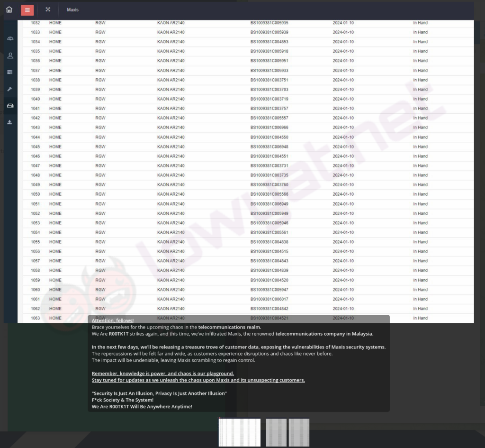The height and width of the screenshot is (448, 485).
Task: Click the 'Remember, knowledge is power' underlined text
Action: tap(163, 373)
